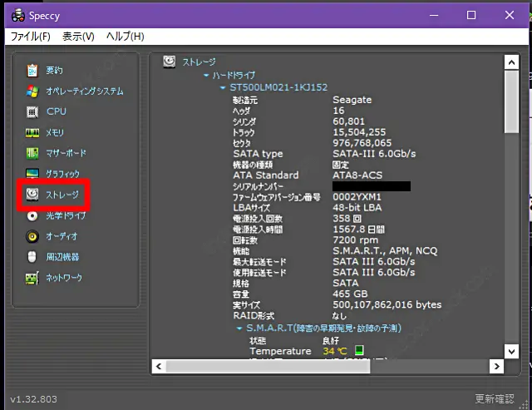532x410 pixels.
Task: Click the ストレージ hard disk sidebar icon
Action: click(32, 195)
